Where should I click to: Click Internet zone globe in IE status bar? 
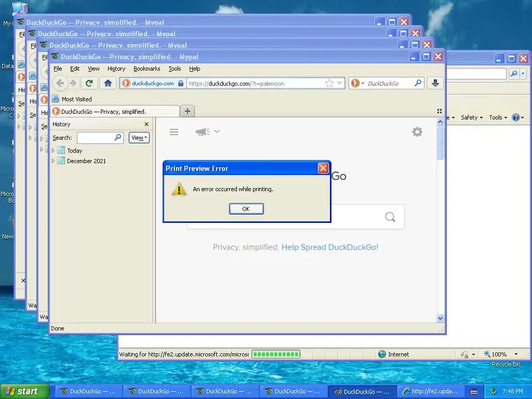tap(382, 354)
